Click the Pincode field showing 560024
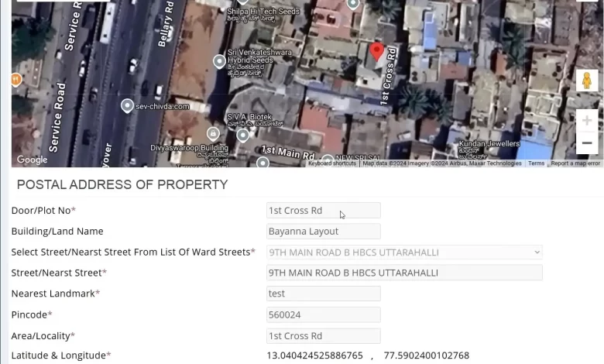 (323, 314)
